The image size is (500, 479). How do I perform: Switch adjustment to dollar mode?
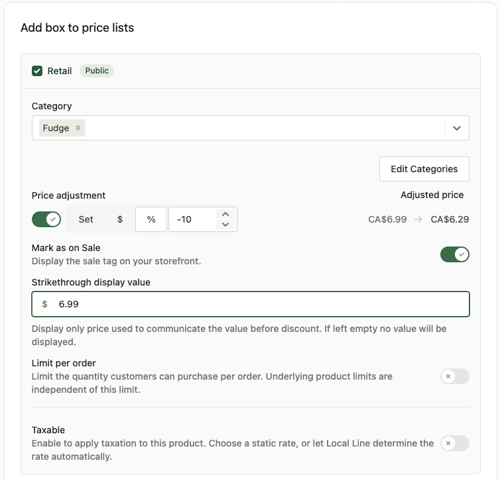(120, 219)
